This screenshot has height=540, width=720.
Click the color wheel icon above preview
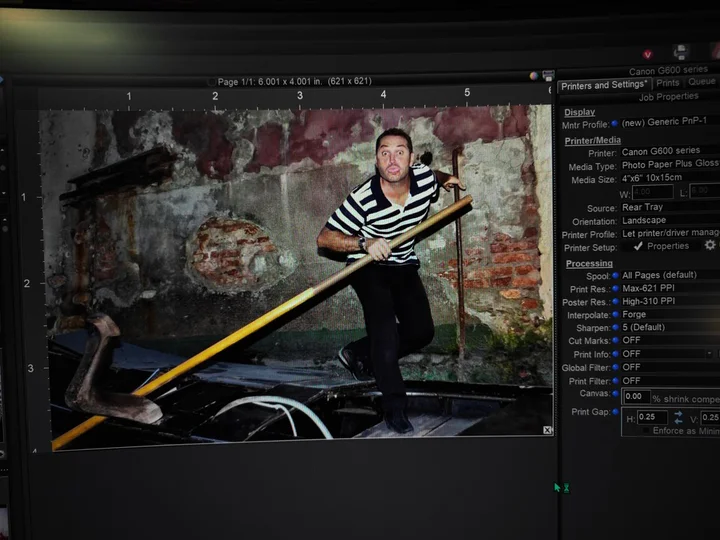point(534,76)
